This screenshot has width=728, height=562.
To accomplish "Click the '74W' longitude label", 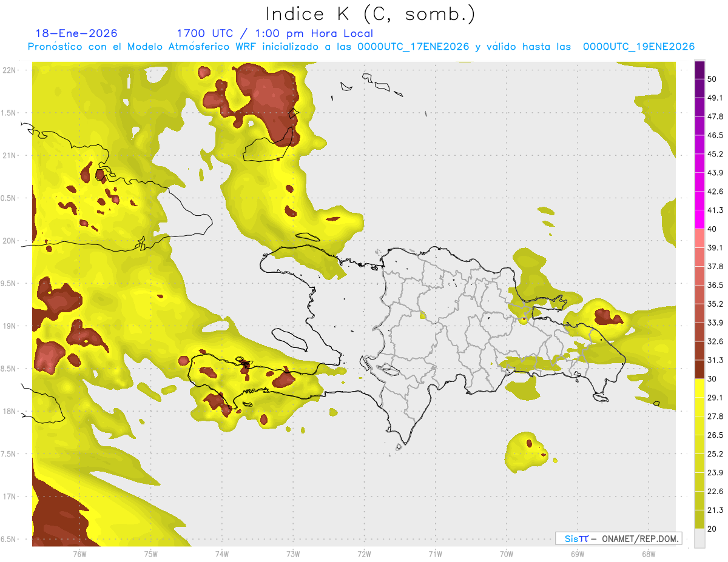I will coord(221,554).
